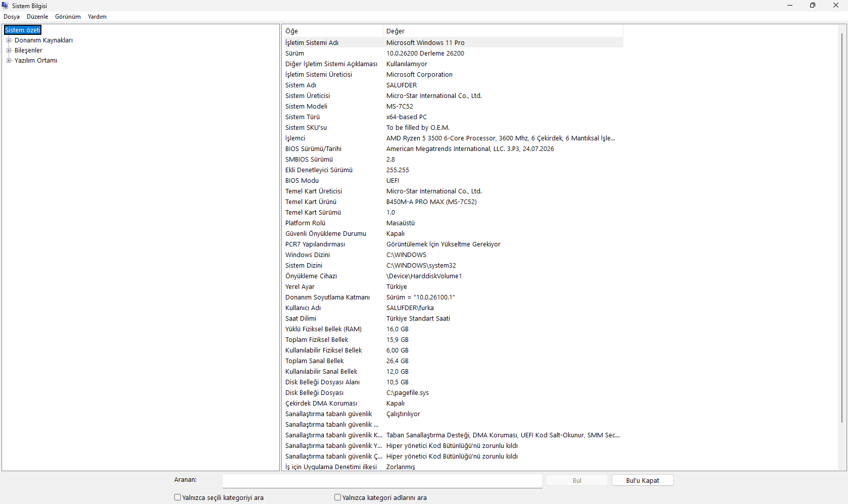
Task: Select the Yerel Ayar Türkiye row
Action: click(453, 287)
